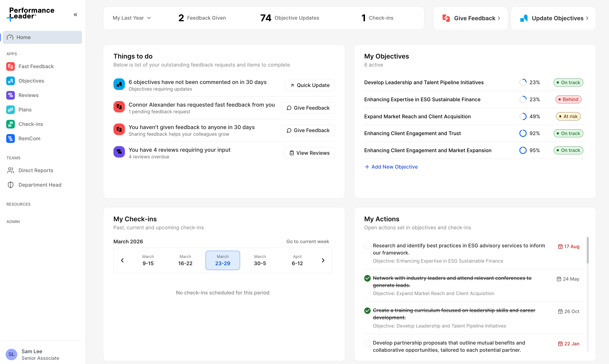
Task: Go to next weeks with right chevron
Action: [323, 260]
